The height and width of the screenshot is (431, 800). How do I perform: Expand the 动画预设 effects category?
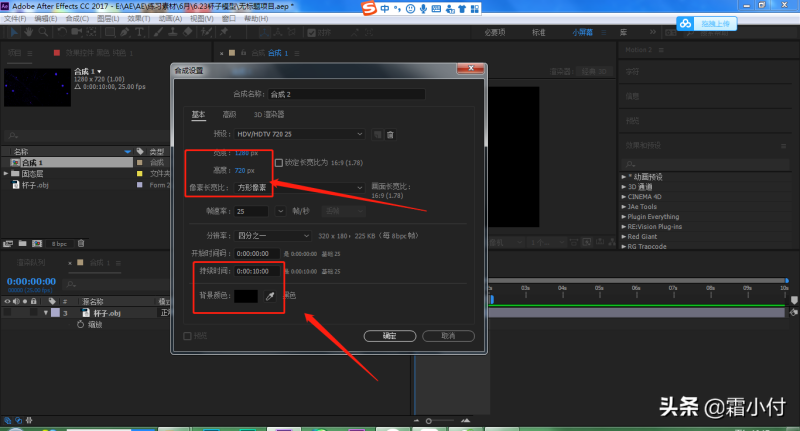click(x=623, y=177)
